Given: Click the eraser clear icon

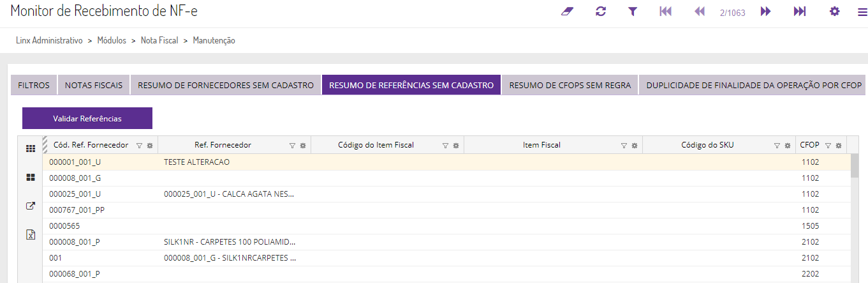Looking at the screenshot, I should pos(568,11).
